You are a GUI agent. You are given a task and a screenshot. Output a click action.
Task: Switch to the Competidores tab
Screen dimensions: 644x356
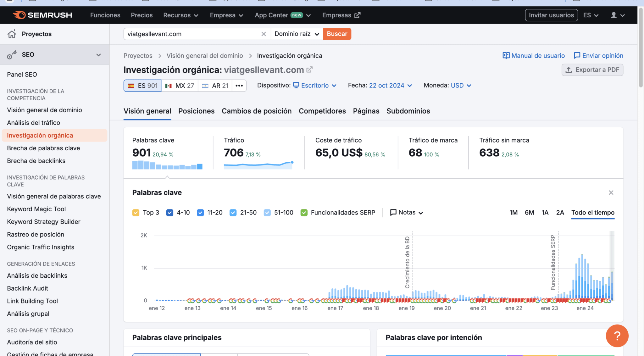(x=322, y=111)
